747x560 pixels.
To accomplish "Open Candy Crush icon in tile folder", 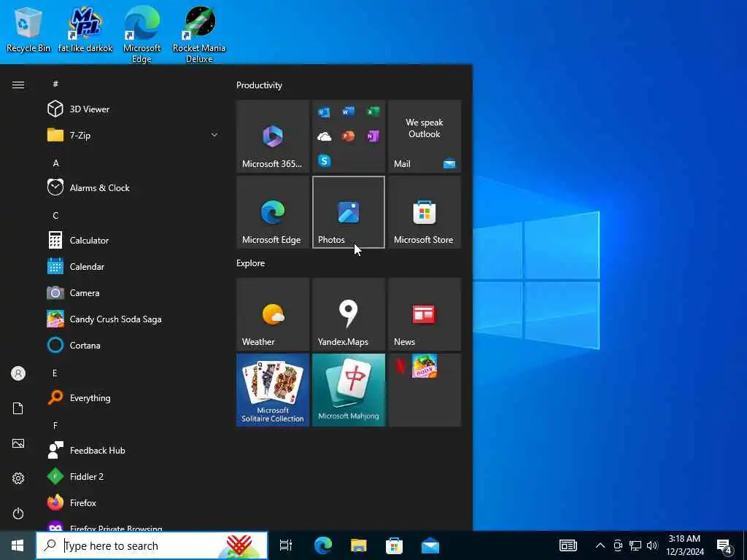I will [425, 366].
